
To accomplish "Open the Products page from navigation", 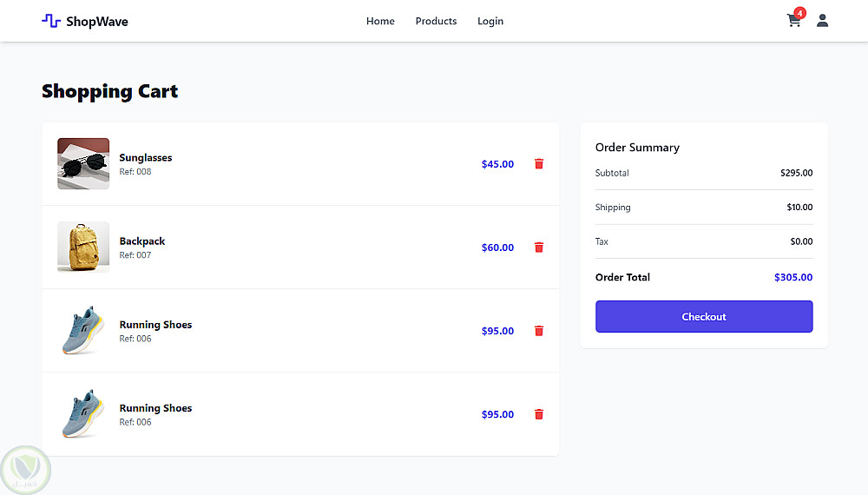I will [x=436, y=21].
